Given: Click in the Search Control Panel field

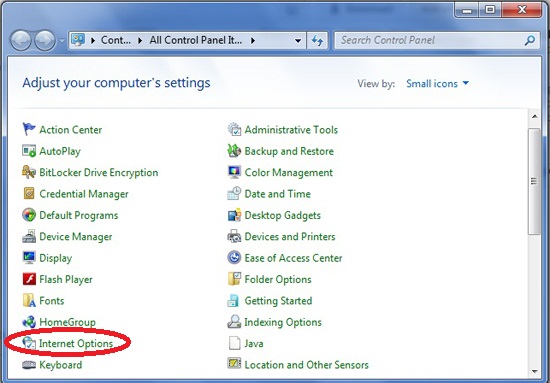Looking at the screenshot, I should pos(437,40).
